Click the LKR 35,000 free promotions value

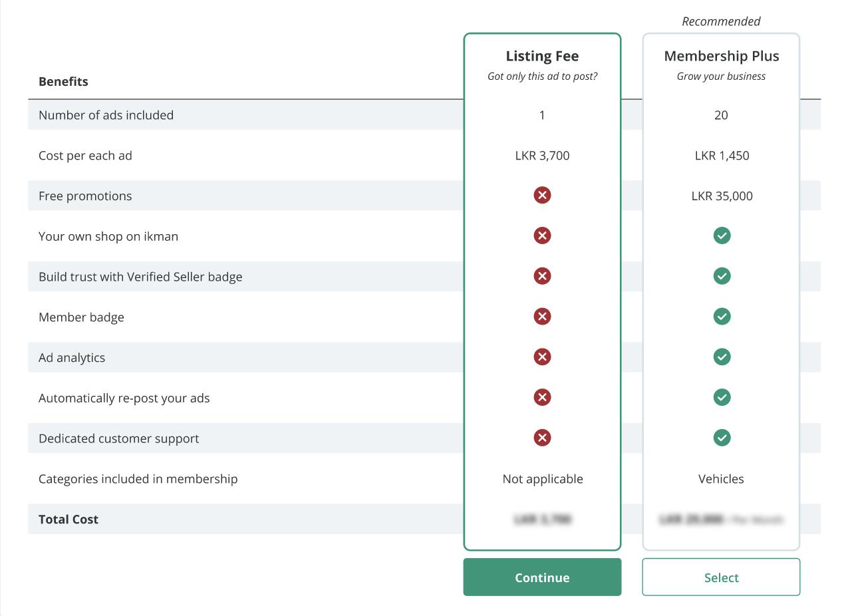click(721, 196)
